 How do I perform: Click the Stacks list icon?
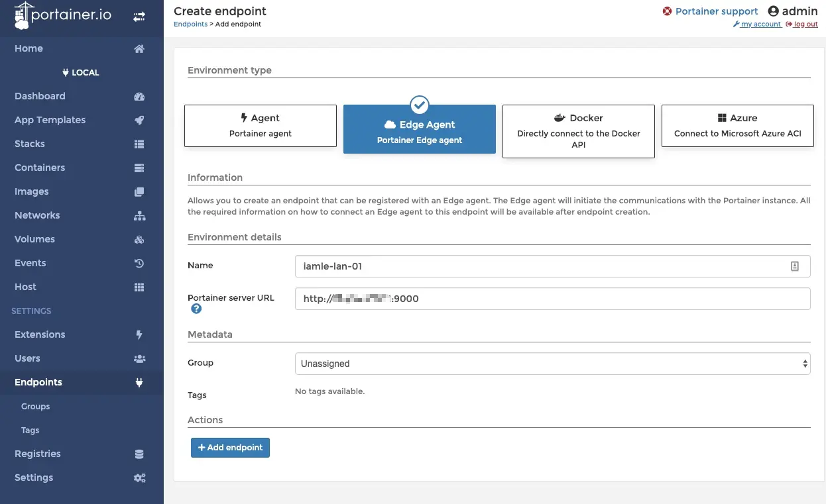click(x=139, y=144)
